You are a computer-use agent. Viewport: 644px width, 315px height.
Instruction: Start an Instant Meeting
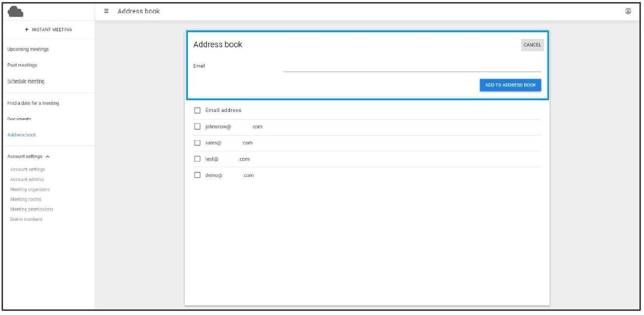coord(48,30)
